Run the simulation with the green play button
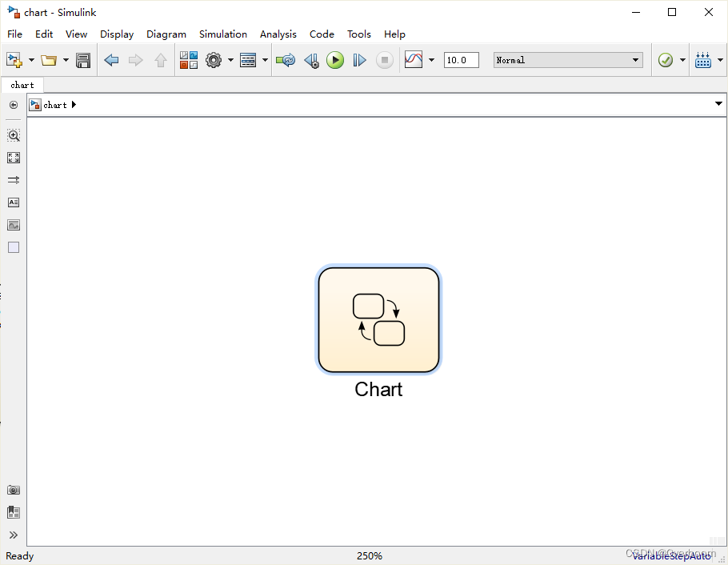 point(335,59)
